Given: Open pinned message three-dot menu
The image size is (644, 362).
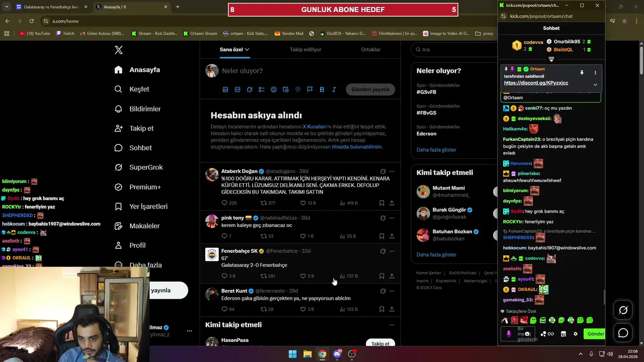Looking at the screenshot, I should 595,73.
